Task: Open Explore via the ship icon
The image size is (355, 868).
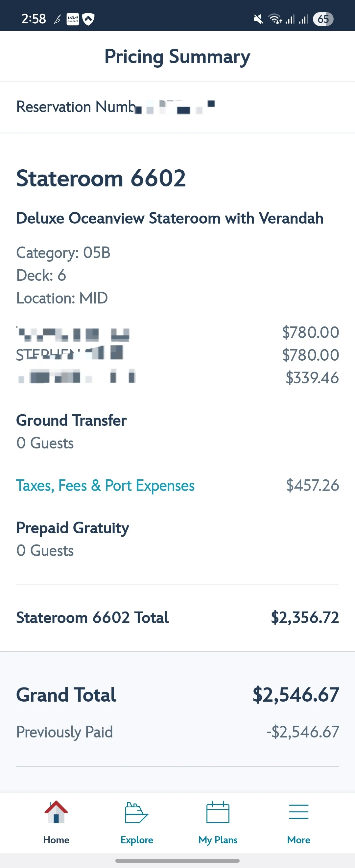Action: tap(136, 812)
